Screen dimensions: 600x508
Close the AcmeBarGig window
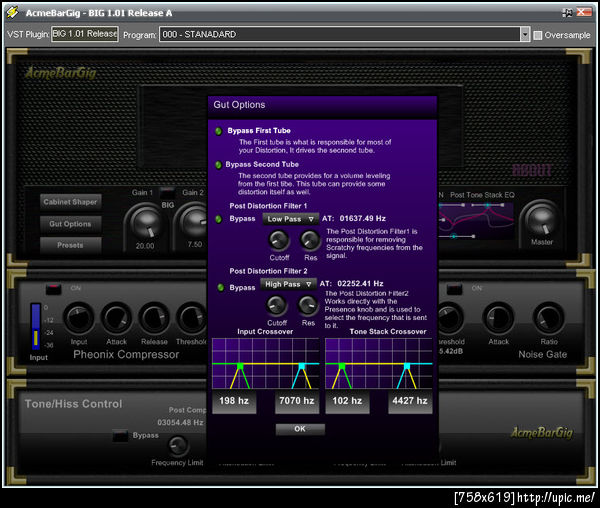[584, 12]
